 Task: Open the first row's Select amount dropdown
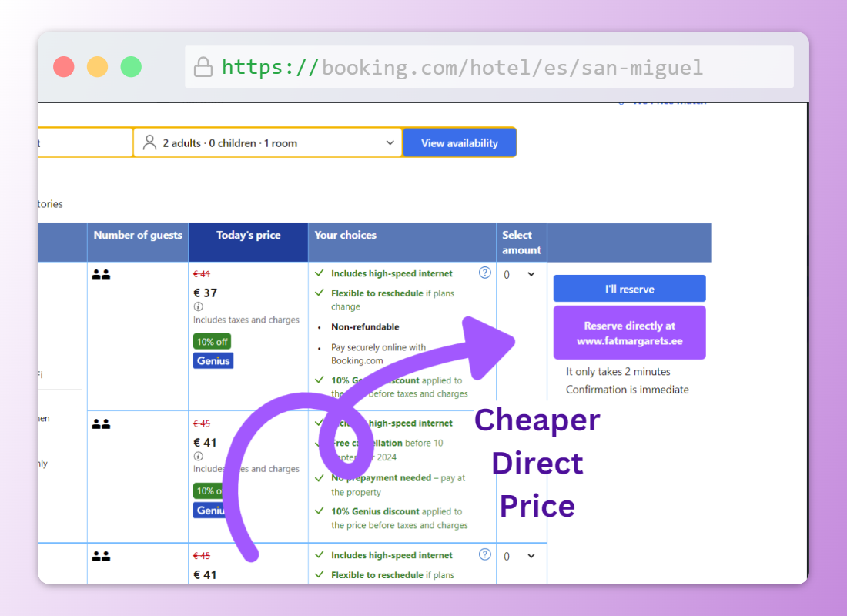pos(520,275)
